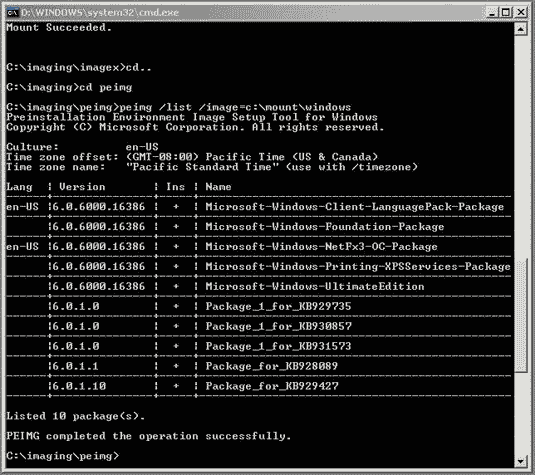Click the Microsoft copyright line

point(195,127)
